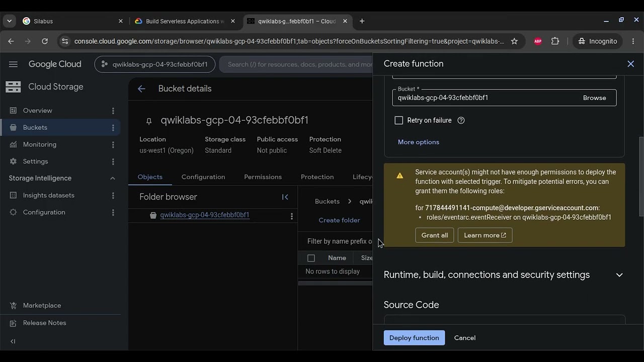This screenshot has height=362, width=644.
Task: Open a new browser tab
Action: [x=362, y=21]
